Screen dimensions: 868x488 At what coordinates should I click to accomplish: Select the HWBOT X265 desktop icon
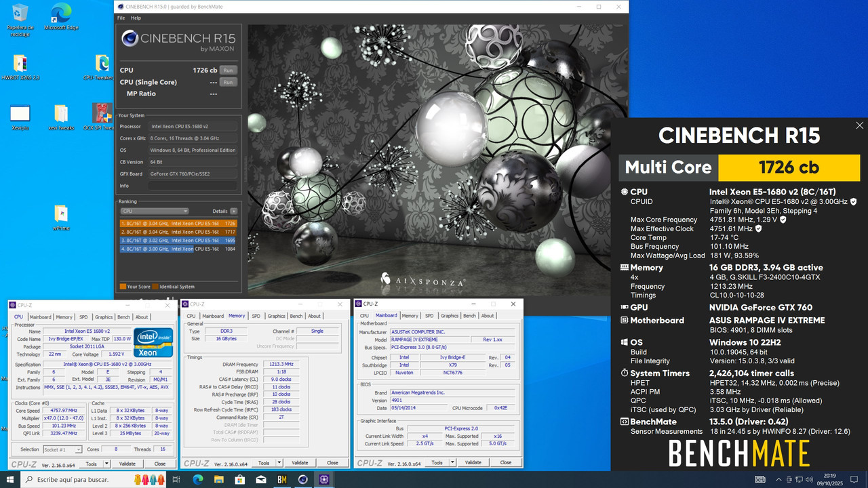[20, 67]
